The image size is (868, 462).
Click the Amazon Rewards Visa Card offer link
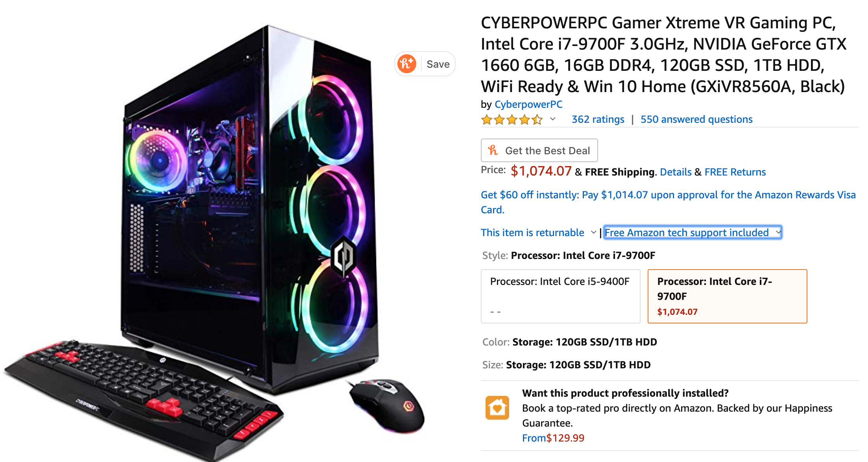pos(668,202)
